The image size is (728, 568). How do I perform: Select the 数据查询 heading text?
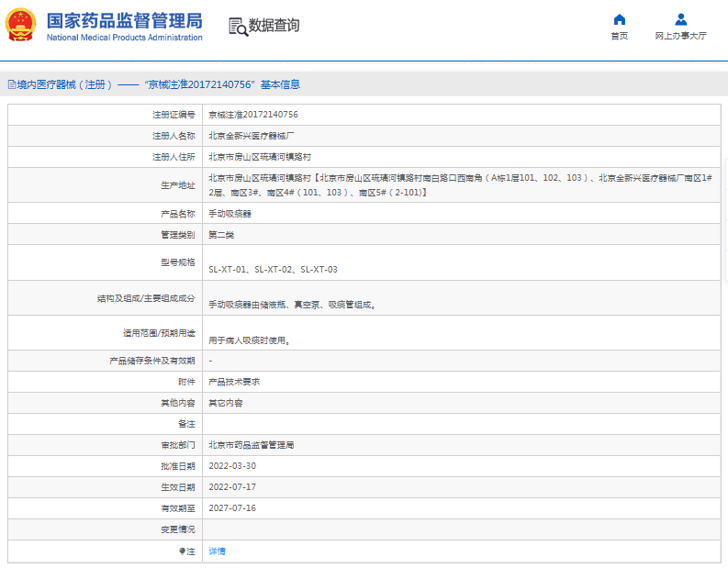coord(274,26)
